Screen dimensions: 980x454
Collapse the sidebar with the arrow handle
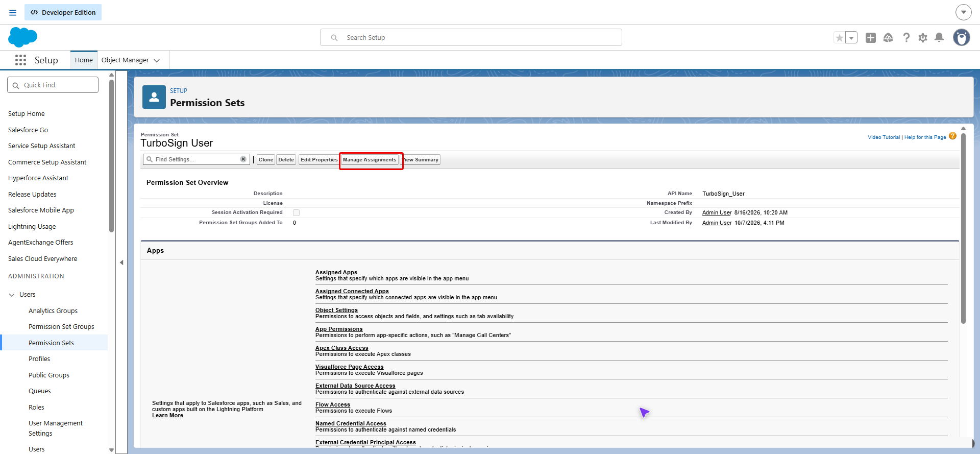pos(121,262)
